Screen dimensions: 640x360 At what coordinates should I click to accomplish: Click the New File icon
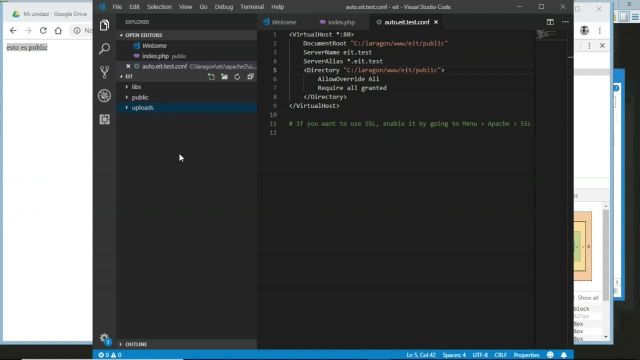click(211, 77)
